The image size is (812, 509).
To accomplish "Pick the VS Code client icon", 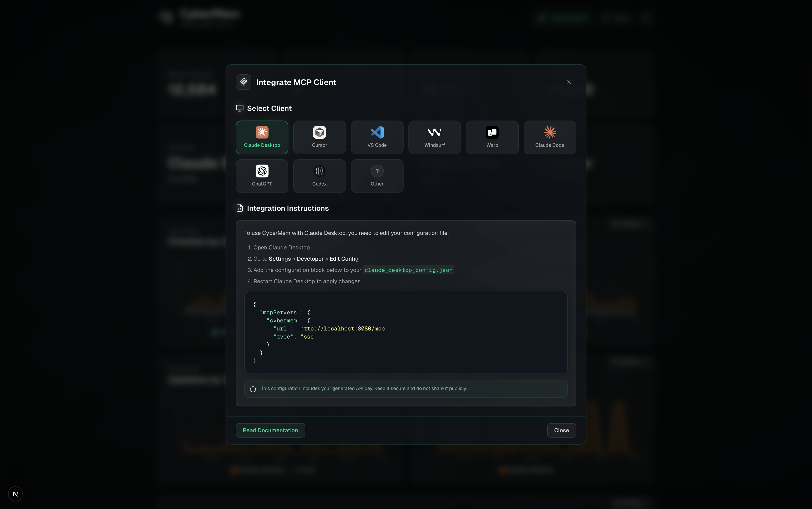I will [x=377, y=132].
